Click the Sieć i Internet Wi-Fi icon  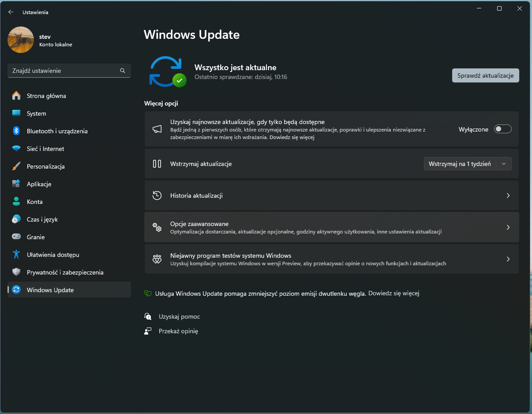tap(16, 149)
